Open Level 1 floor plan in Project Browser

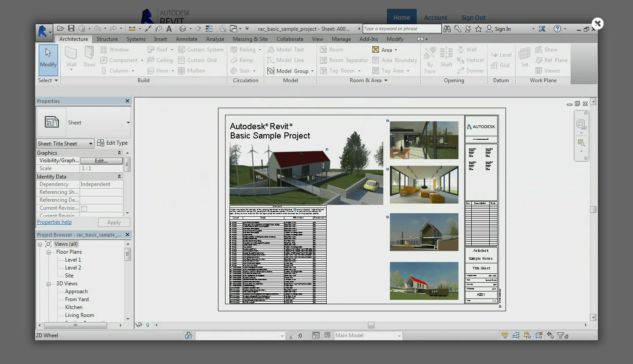point(73,260)
